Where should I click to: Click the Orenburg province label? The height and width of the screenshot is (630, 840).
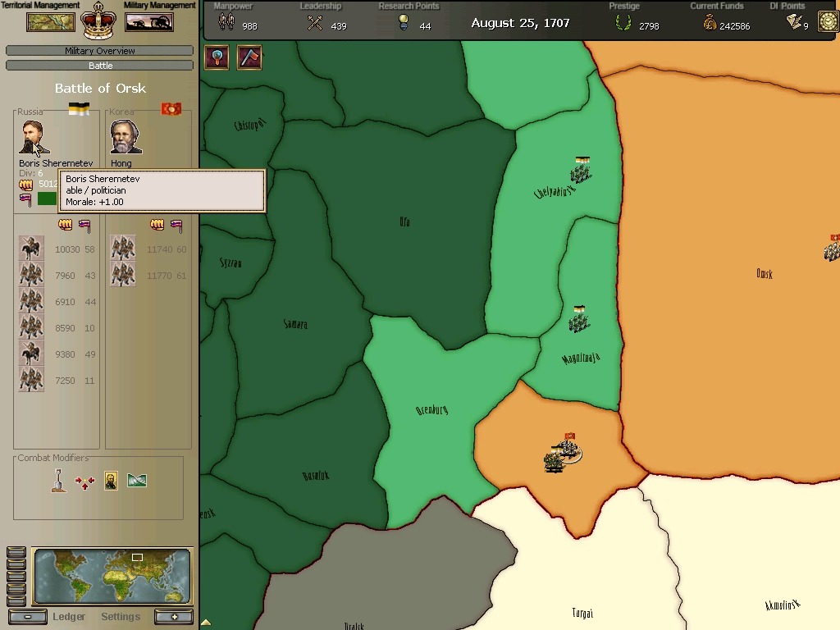tap(431, 410)
